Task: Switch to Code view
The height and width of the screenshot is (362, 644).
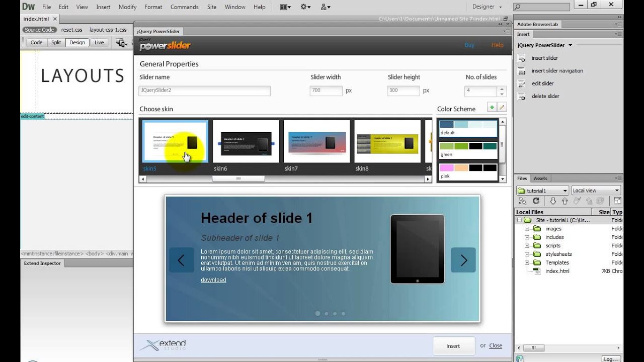Action: (x=36, y=43)
